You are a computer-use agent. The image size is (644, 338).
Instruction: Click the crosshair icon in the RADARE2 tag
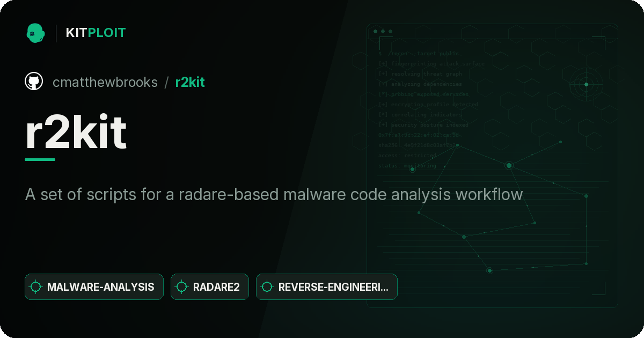pos(182,287)
